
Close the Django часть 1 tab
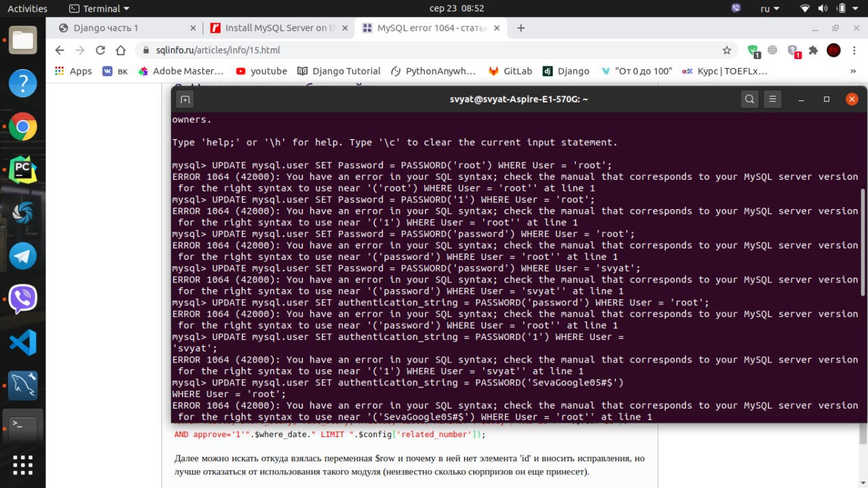point(193,28)
